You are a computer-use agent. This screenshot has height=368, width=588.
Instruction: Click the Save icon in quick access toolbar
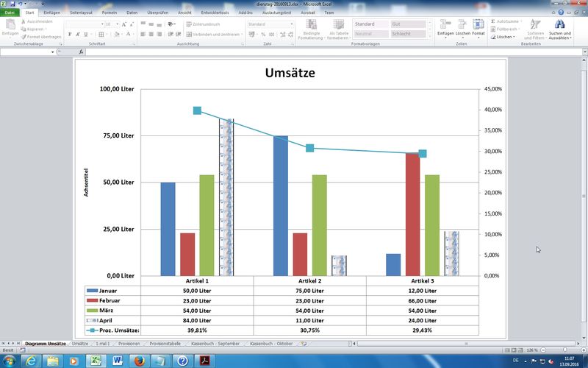click(12, 4)
